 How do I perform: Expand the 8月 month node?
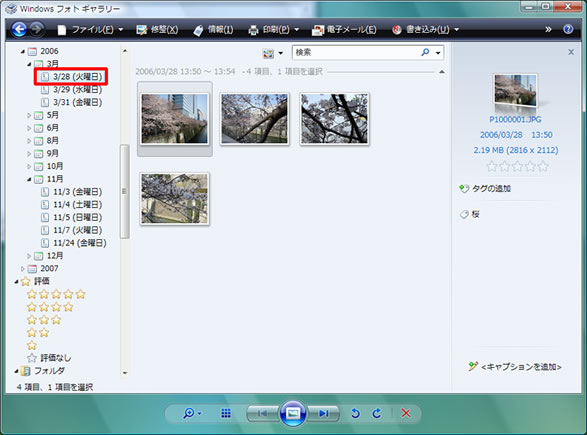pos(29,141)
